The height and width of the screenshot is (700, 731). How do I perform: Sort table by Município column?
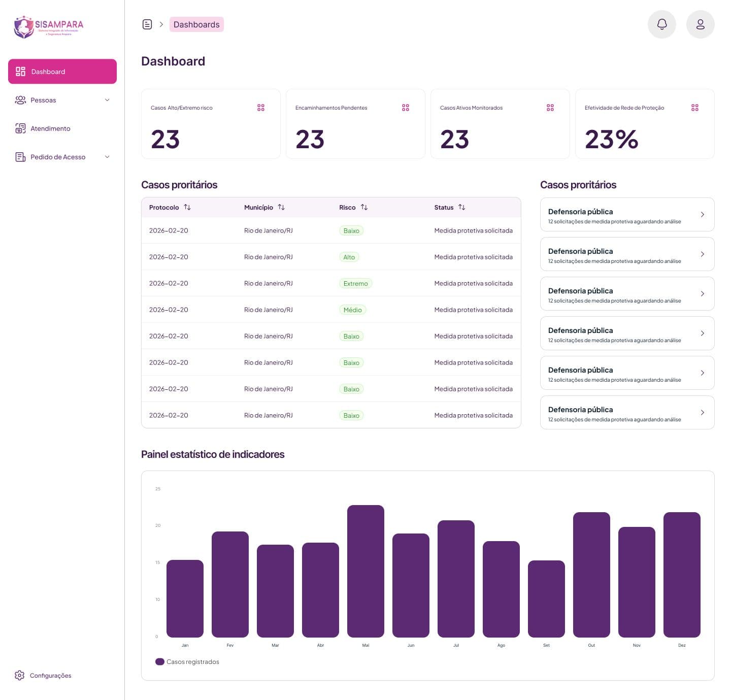[281, 207]
